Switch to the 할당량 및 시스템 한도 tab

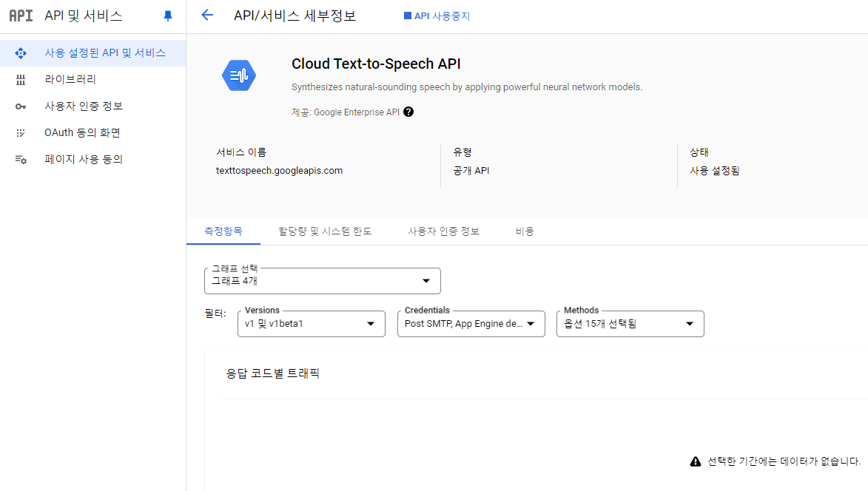[x=326, y=231]
